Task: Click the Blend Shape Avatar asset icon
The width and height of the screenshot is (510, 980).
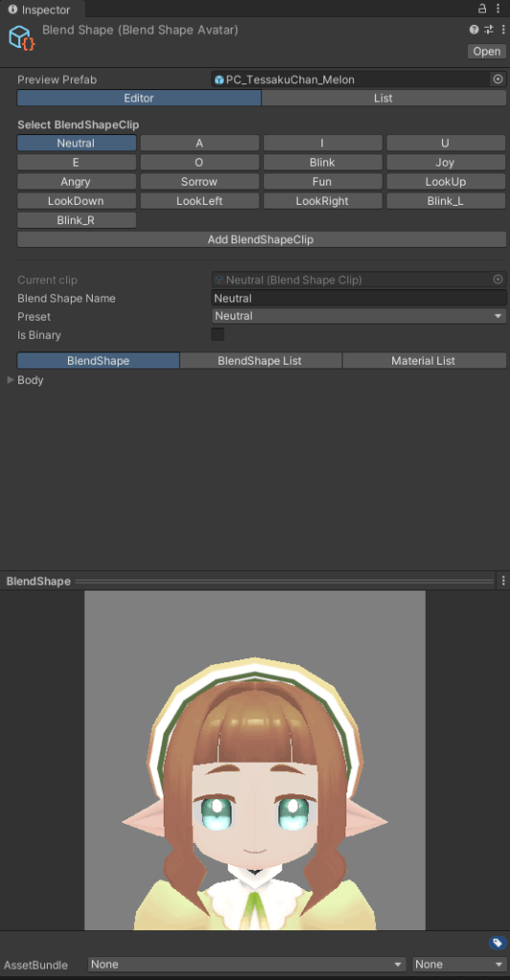Action: [x=22, y=37]
